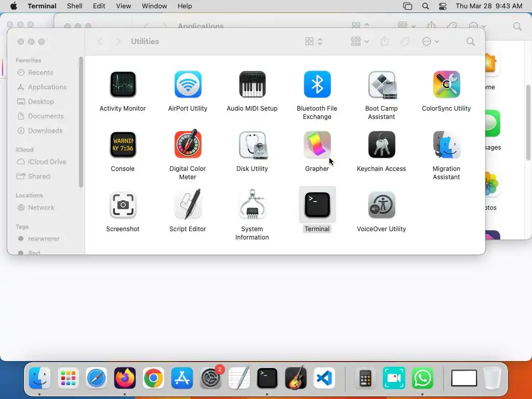
Task: Open the Help menu
Action: [185, 6]
